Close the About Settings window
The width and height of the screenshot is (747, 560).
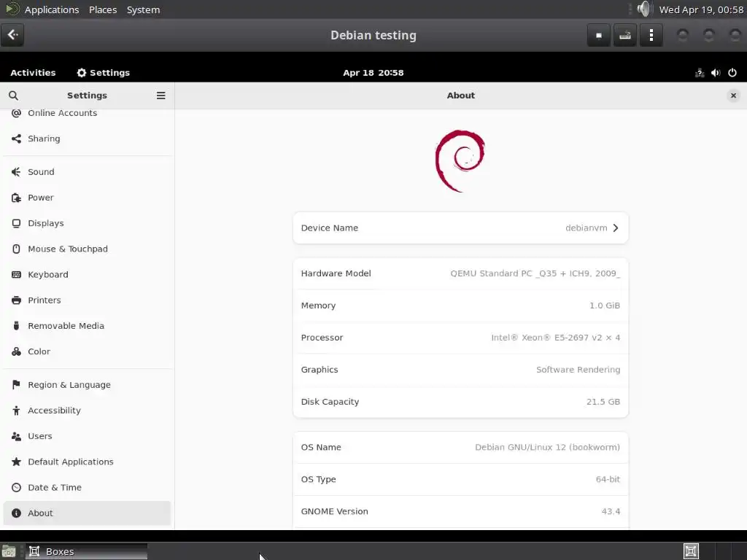coord(733,96)
